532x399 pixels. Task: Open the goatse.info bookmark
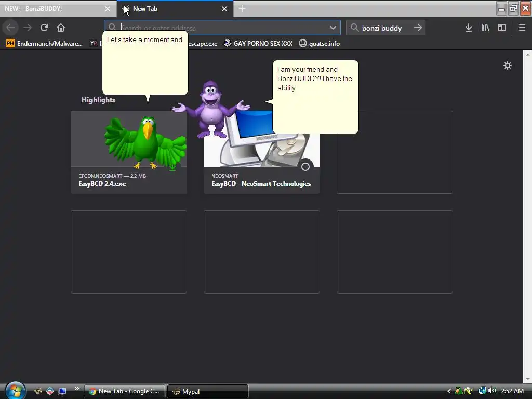tap(320, 44)
